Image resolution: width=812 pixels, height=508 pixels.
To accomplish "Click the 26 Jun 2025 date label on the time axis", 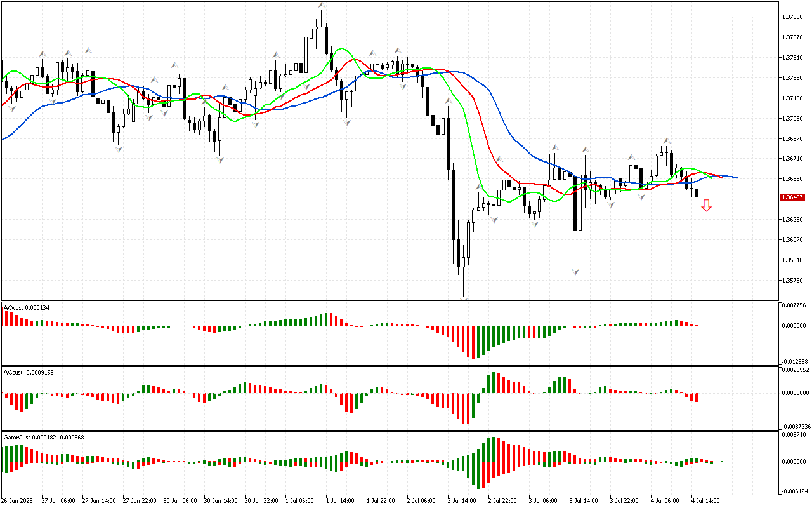I will click(x=19, y=500).
